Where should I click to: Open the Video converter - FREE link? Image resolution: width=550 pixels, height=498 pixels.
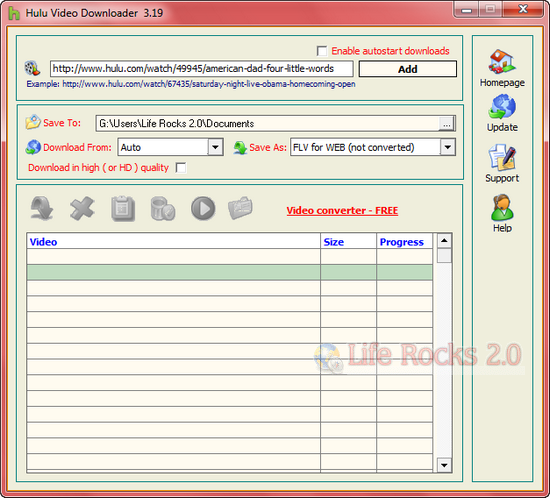(x=342, y=210)
